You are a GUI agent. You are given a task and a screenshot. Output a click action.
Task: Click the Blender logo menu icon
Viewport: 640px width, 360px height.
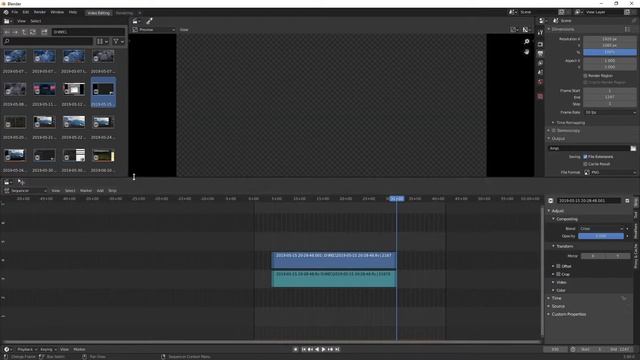pyautogui.click(x=6, y=12)
